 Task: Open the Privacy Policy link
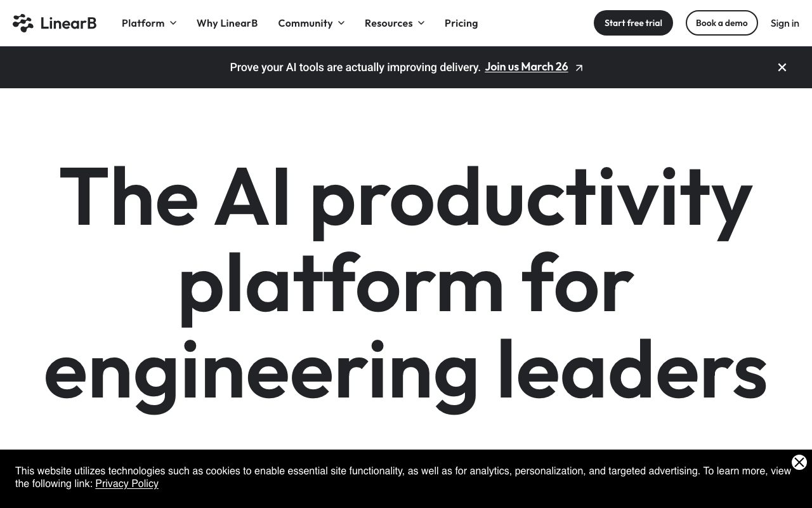coord(127,483)
